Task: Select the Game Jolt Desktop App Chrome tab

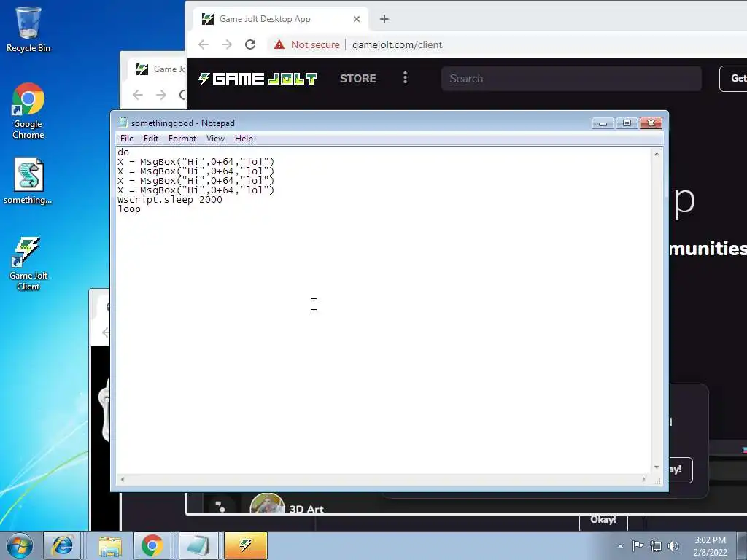Action: click(x=281, y=19)
